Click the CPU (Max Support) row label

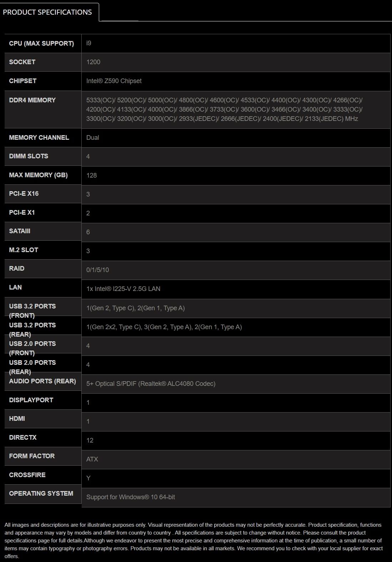[41, 44]
